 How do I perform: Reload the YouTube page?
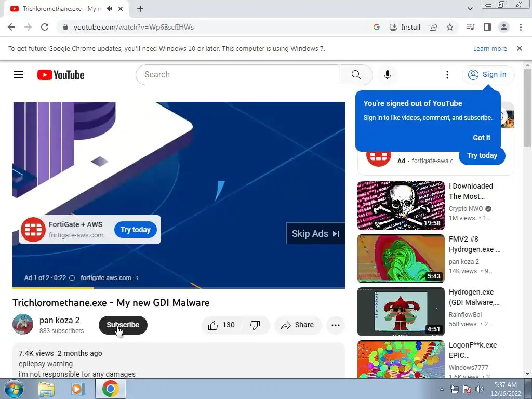click(x=45, y=27)
